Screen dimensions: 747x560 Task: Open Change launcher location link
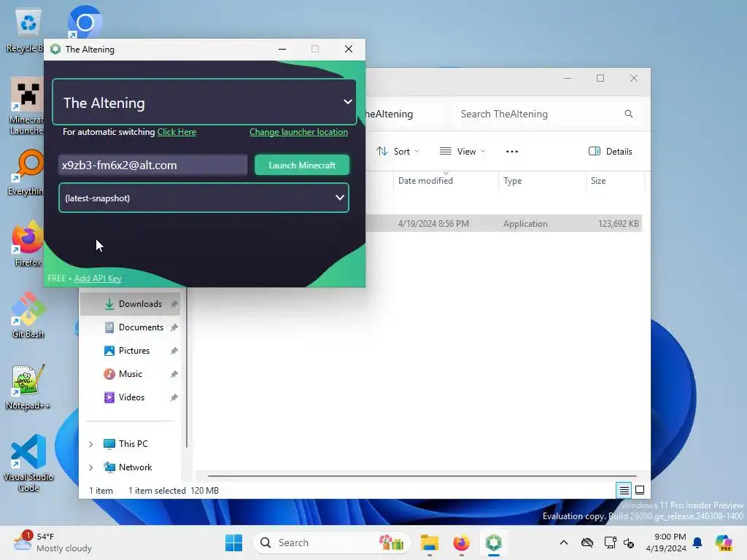298,132
